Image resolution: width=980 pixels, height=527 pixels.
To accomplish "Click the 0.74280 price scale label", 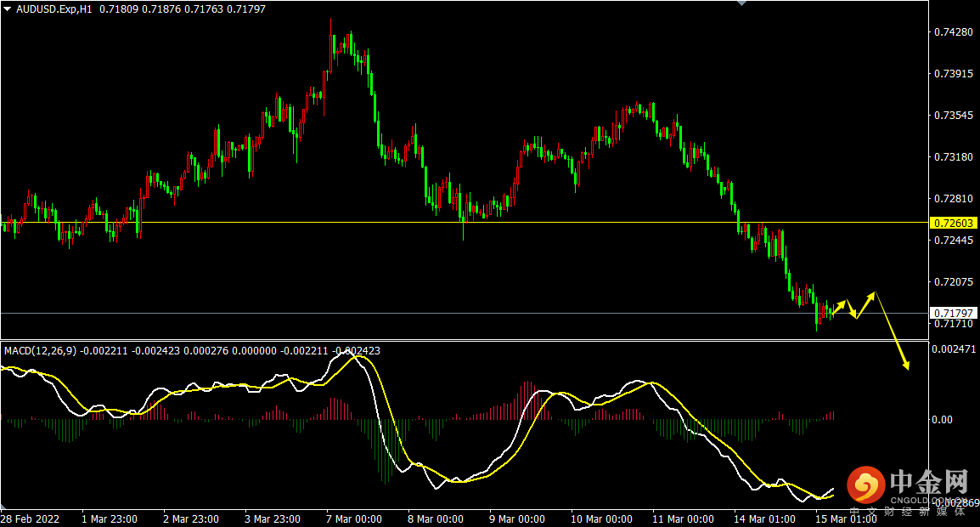I will pos(953,32).
